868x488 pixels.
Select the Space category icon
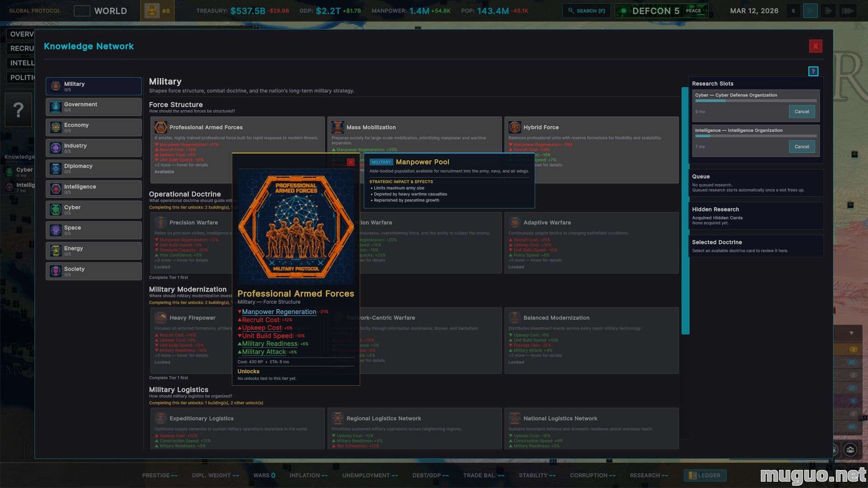[56, 230]
